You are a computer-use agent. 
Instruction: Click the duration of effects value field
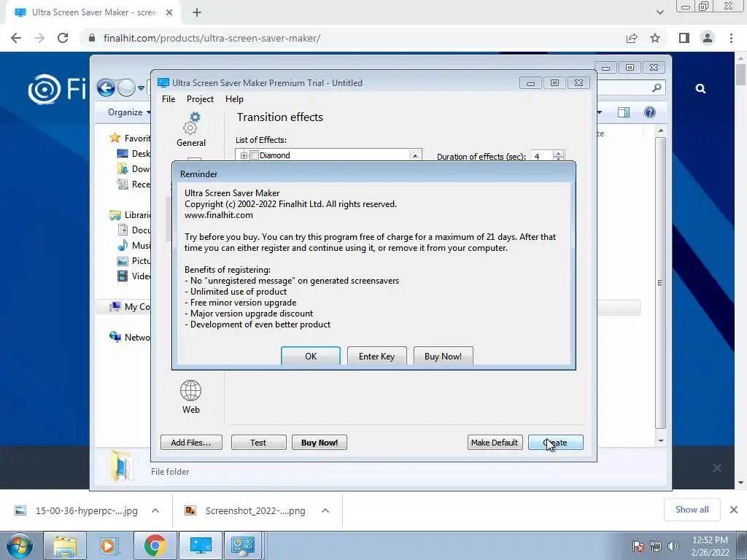(542, 157)
